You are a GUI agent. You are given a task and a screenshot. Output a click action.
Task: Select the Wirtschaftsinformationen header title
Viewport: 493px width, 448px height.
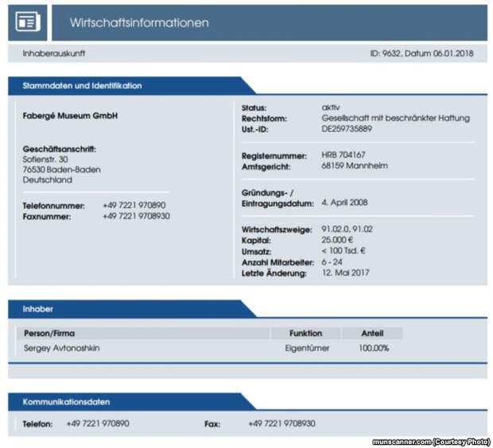tap(139, 22)
